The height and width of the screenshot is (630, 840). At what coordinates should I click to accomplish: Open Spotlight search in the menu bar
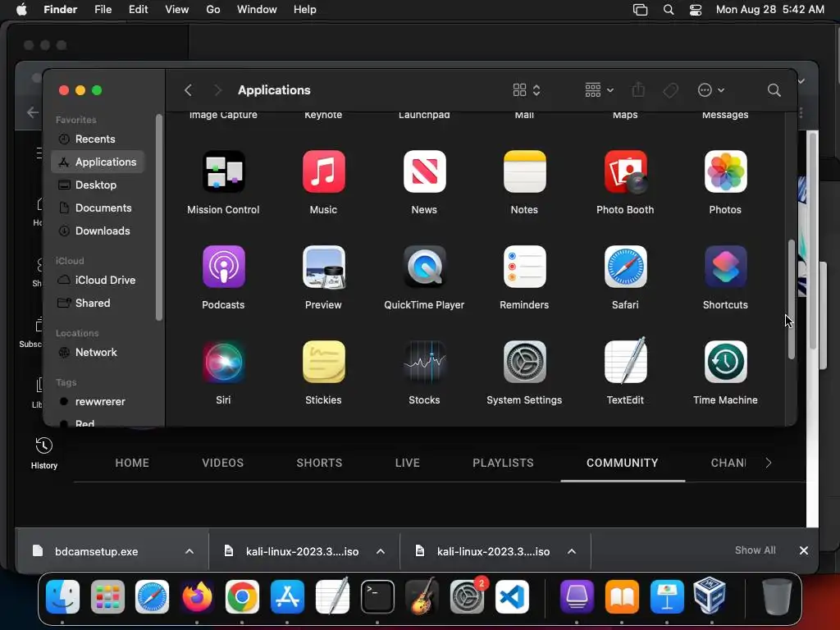(668, 10)
